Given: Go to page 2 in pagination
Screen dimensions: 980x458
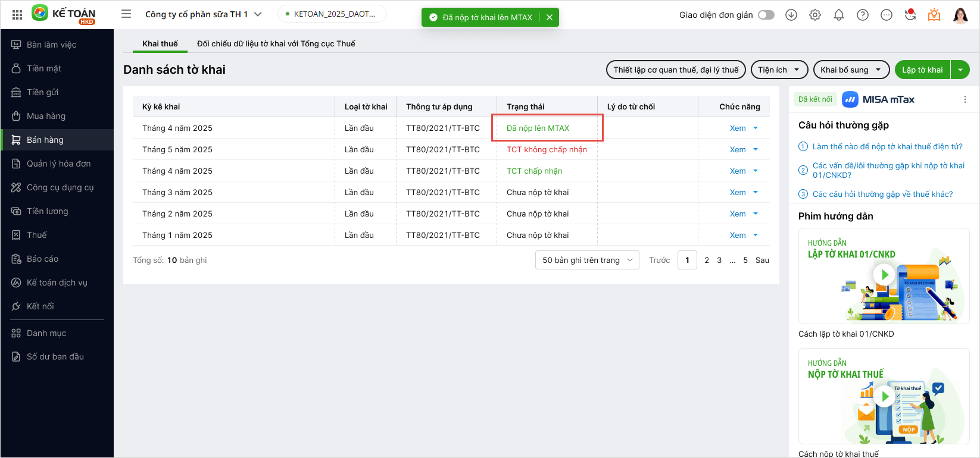Looking at the screenshot, I should point(707,260).
